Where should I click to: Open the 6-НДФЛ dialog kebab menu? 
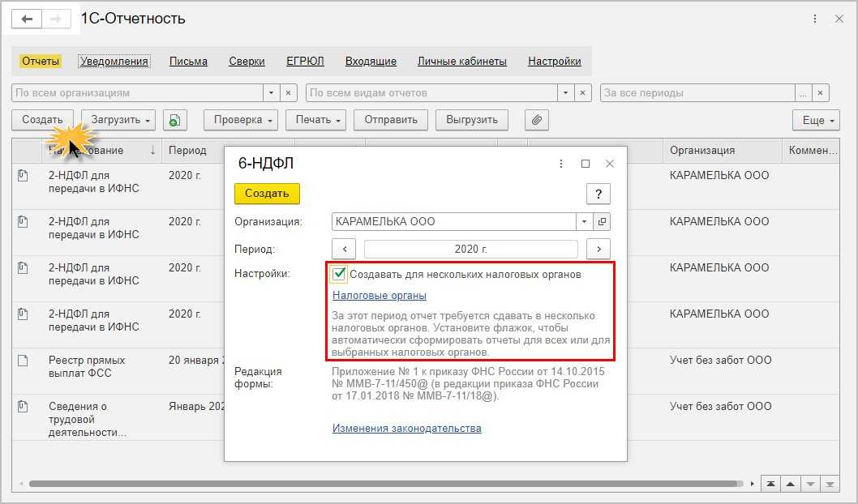561,164
